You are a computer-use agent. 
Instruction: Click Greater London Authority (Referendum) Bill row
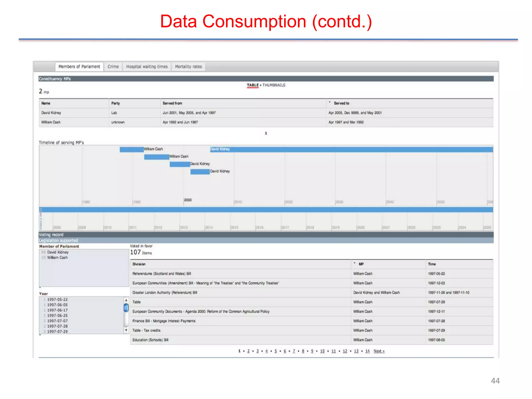point(311,292)
